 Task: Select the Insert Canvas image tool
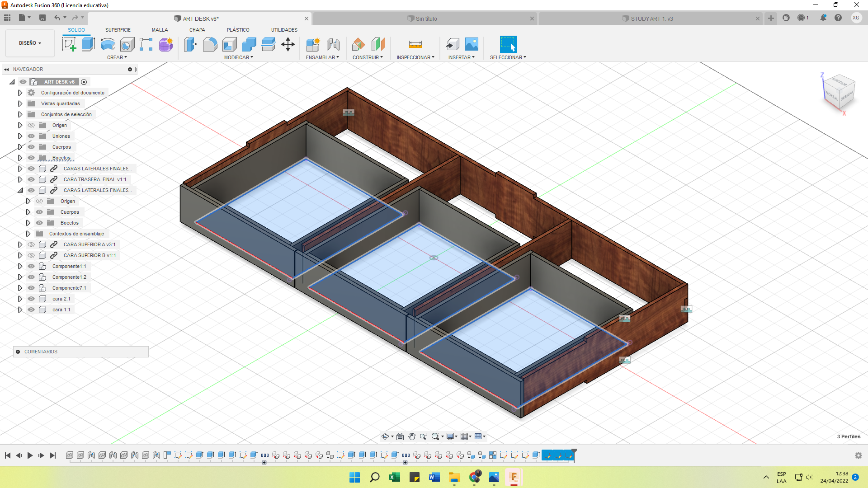coord(472,44)
